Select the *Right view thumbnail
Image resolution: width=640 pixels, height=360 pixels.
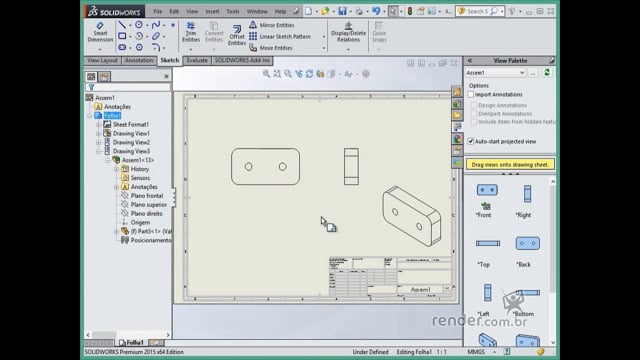click(527, 194)
